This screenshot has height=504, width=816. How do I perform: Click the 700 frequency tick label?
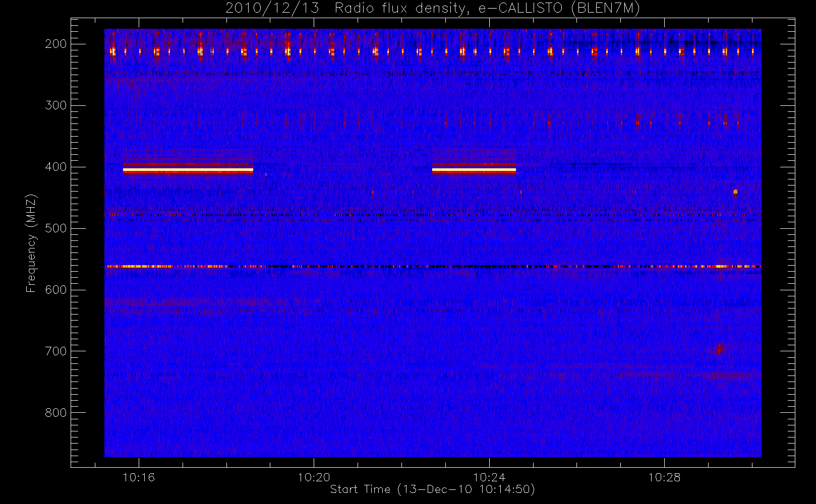tap(56, 351)
